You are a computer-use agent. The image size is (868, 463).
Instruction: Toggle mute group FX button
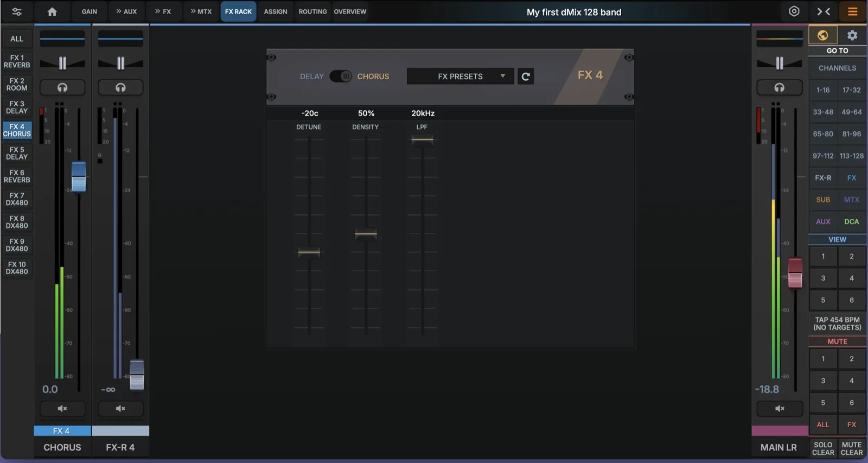(852, 424)
